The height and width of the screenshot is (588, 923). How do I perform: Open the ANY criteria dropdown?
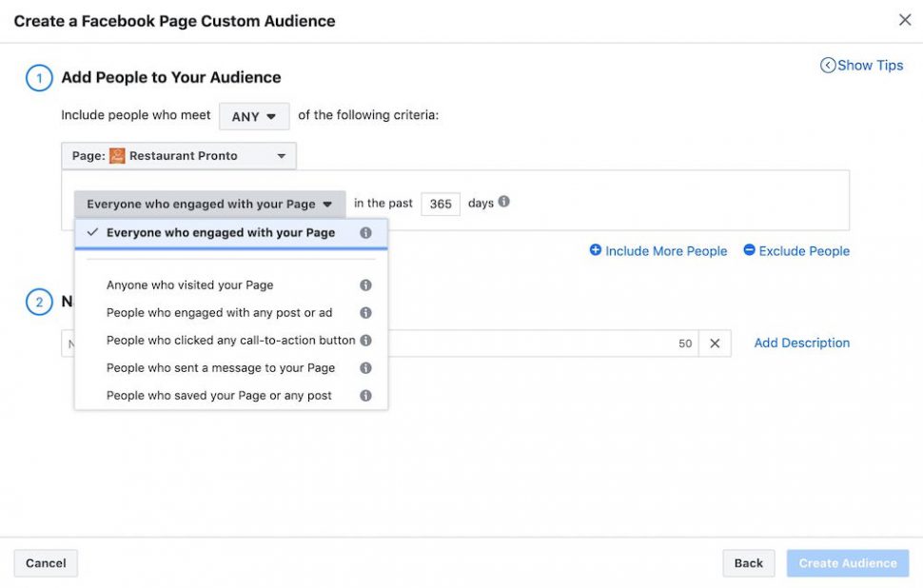click(x=254, y=115)
